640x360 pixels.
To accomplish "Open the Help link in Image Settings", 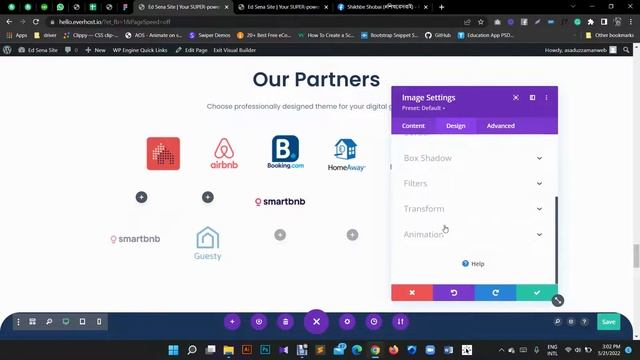I will 473,264.
